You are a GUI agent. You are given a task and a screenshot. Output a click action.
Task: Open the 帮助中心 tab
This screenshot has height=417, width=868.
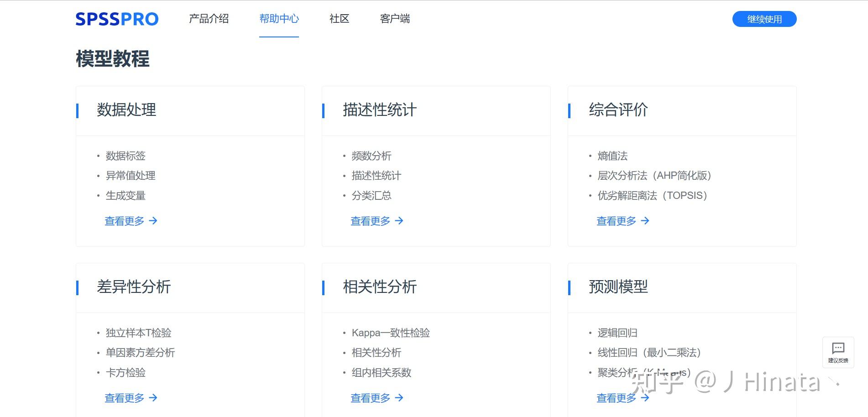(x=279, y=19)
